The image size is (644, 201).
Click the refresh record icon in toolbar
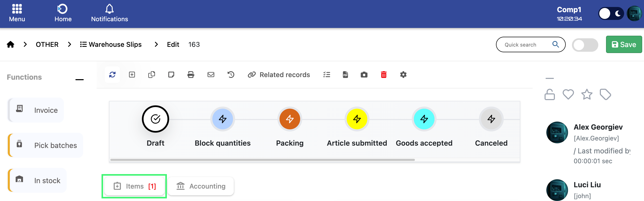112,75
